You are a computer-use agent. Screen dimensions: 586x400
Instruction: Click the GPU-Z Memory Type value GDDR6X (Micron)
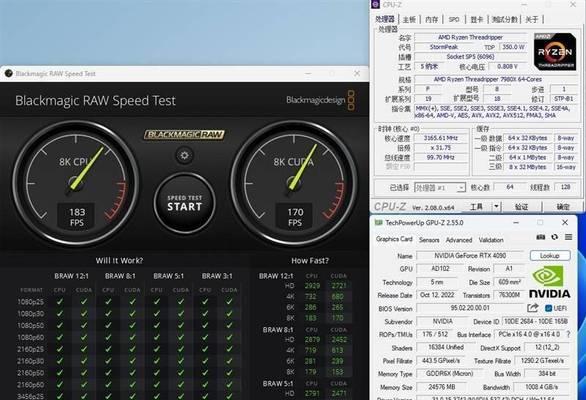coord(449,373)
